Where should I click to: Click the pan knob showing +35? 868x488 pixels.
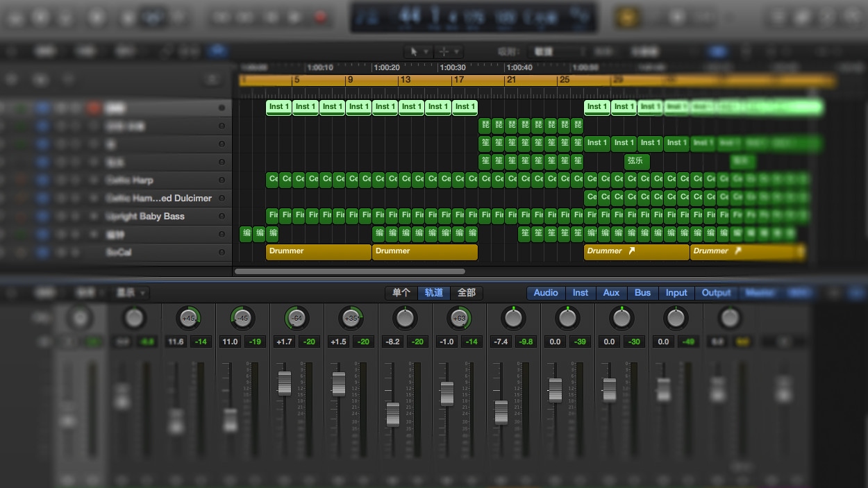tap(351, 319)
